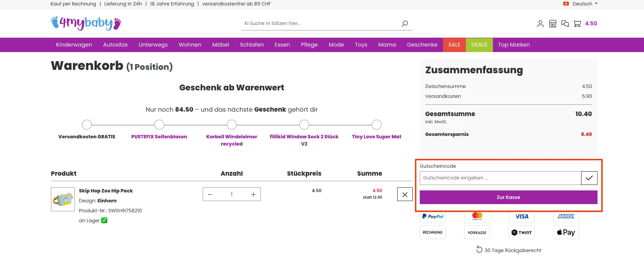Open the Toys menu

361,45
